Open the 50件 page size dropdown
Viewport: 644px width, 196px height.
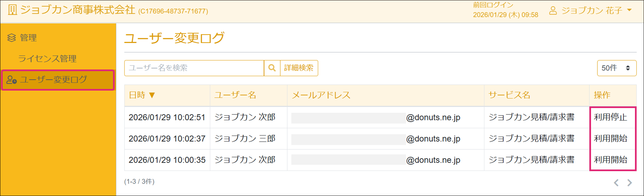coord(616,68)
